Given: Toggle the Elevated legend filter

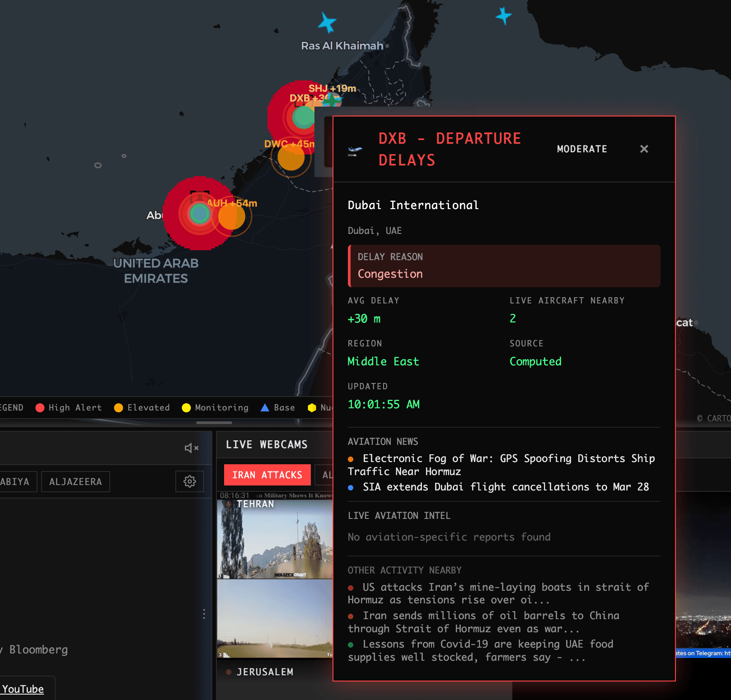Looking at the screenshot, I should point(118,407).
